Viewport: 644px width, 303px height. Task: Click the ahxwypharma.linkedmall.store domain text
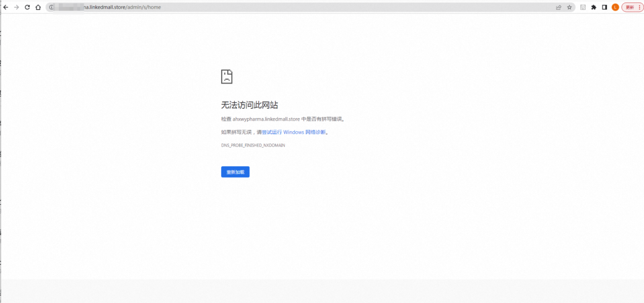(x=266, y=119)
